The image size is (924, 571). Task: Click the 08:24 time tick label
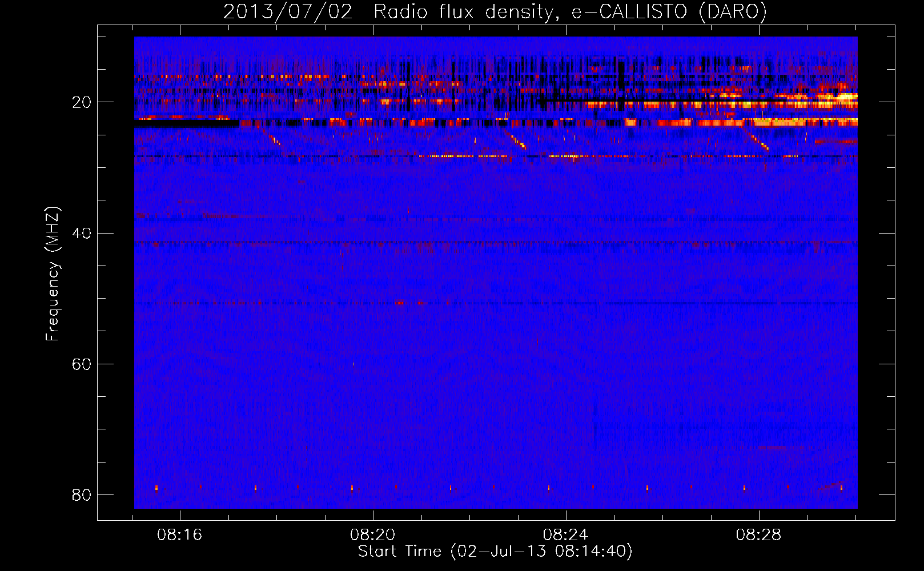tap(565, 535)
